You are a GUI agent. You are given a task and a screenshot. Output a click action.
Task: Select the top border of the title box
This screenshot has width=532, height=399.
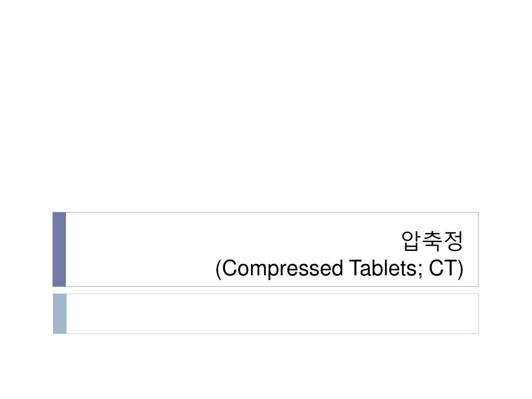click(x=265, y=212)
